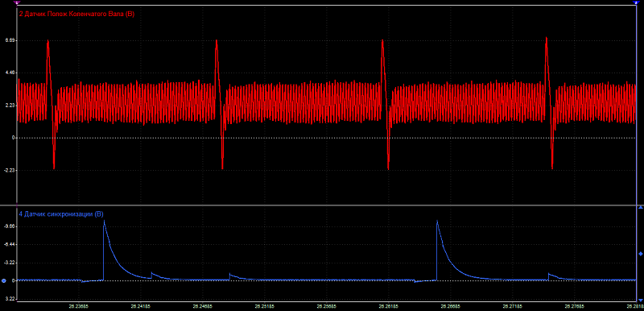
Task: Click the 26.26185 time axis label
Action: coord(388,306)
